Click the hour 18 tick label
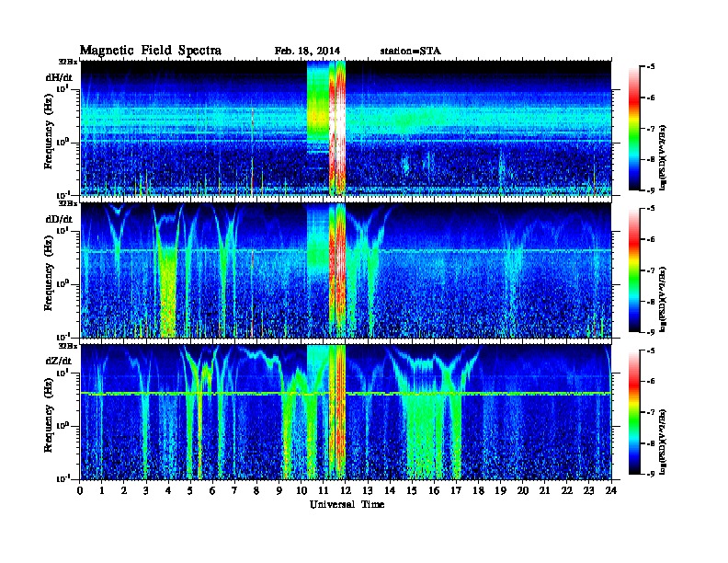The height and width of the screenshot is (563, 728). pos(478,490)
